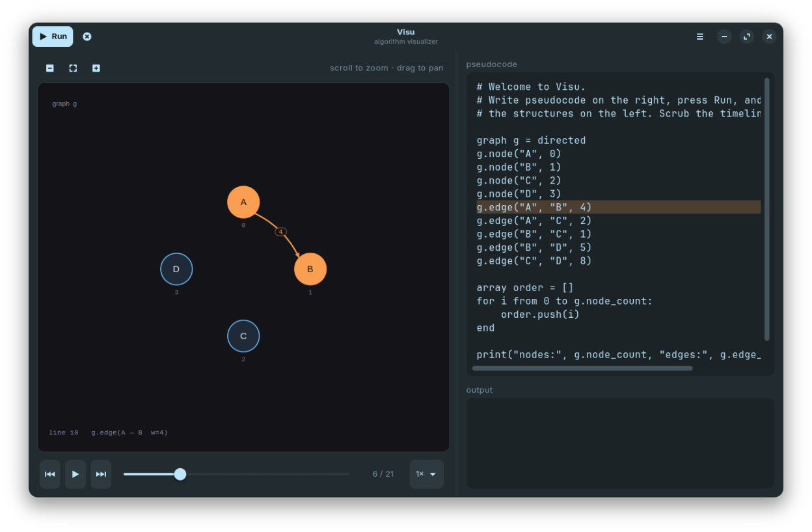Open the 1× playback speed dropdown

pos(427,474)
